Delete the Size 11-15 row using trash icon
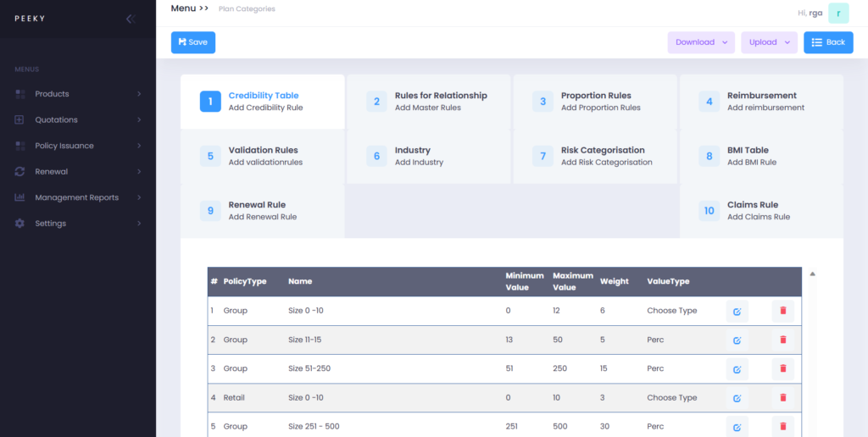 tap(782, 340)
